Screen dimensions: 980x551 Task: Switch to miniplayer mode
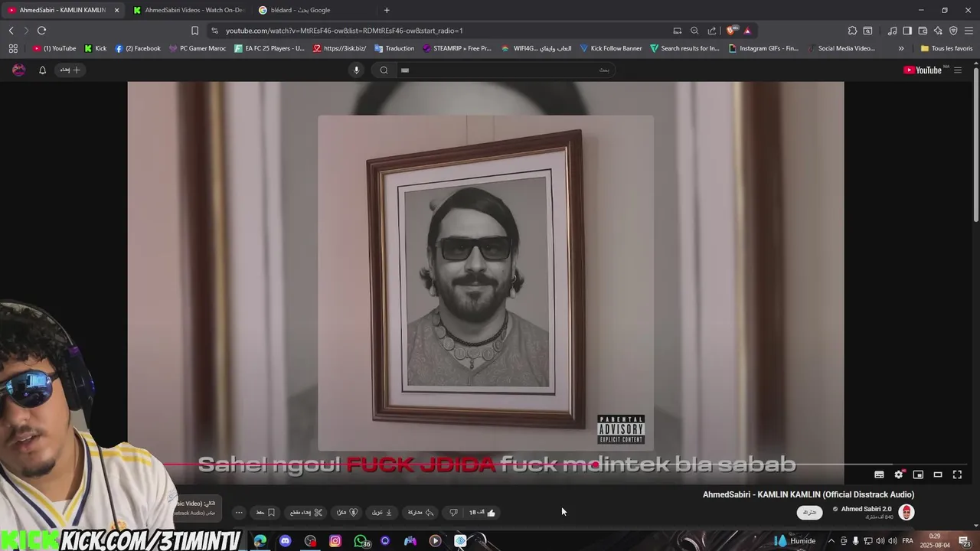coord(918,474)
